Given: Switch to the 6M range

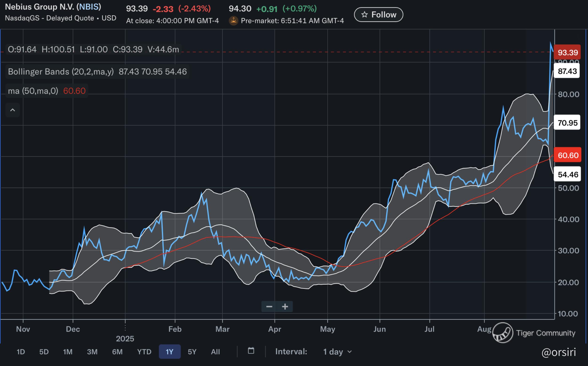Looking at the screenshot, I should [x=117, y=352].
